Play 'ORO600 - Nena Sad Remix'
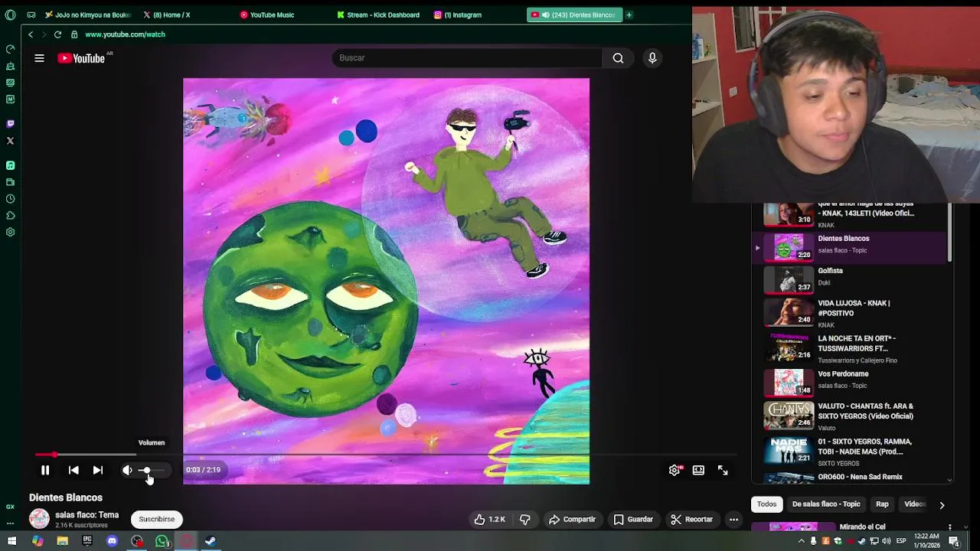This screenshot has width=980, height=551. 850,478
